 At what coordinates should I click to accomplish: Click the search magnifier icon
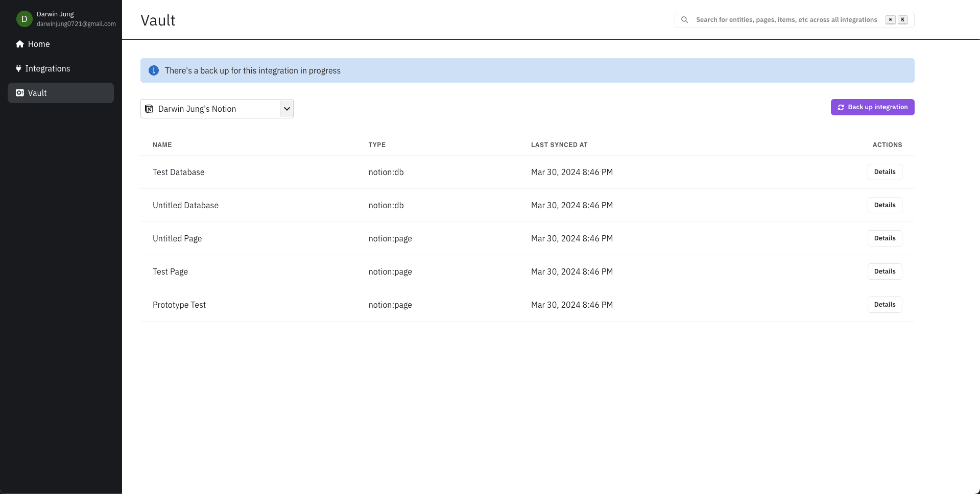pyautogui.click(x=685, y=20)
